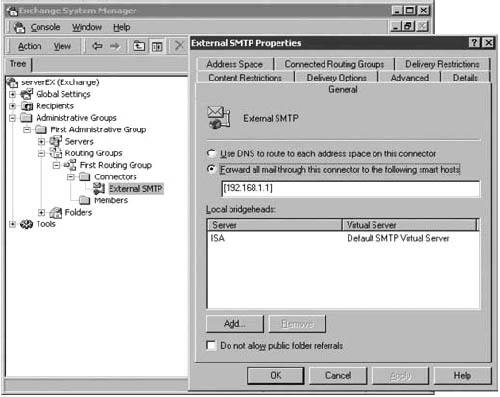Switch to the Delivery Options tab
500x397 pixels.
point(337,78)
